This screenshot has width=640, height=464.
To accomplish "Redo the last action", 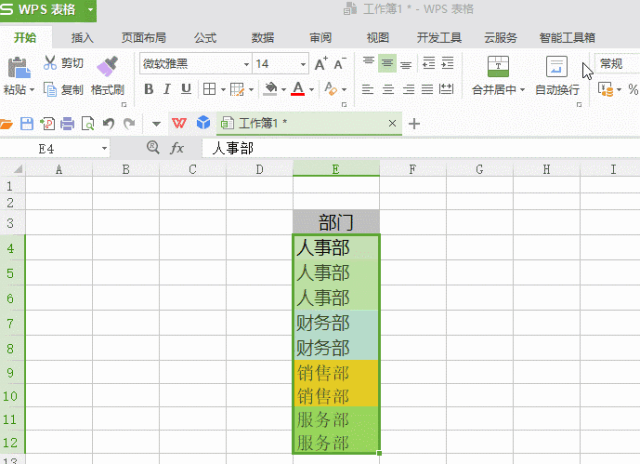I will (129, 123).
